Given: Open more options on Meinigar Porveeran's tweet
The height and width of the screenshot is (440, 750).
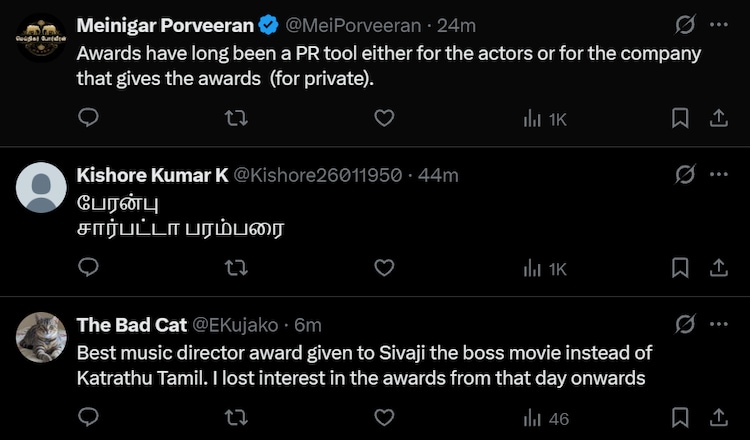Looking at the screenshot, I should point(718,24).
